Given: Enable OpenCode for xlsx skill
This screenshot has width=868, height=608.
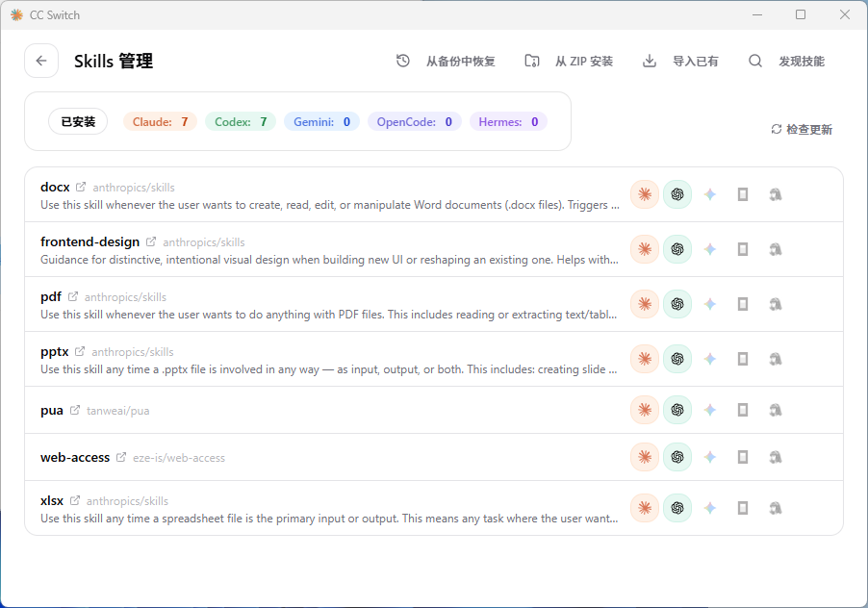Looking at the screenshot, I should point(743,508).
